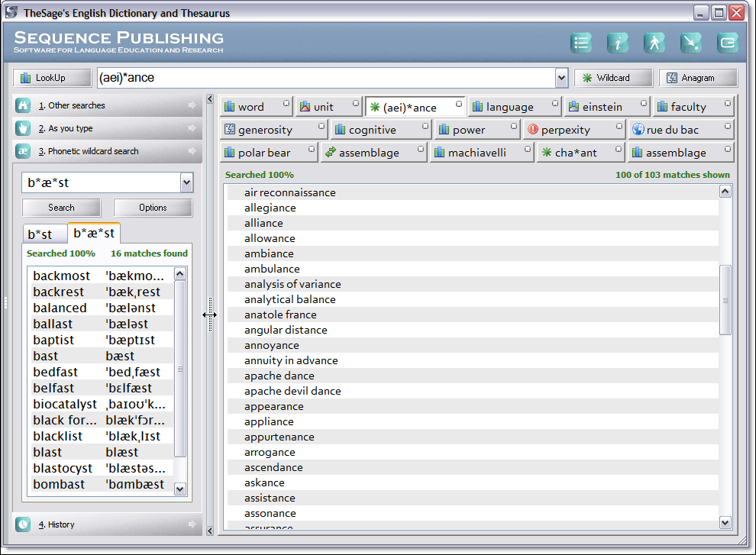The image size is (756, 555).
Task: Click the collapse arrow below the panel splitter
Action: (210, 531)
